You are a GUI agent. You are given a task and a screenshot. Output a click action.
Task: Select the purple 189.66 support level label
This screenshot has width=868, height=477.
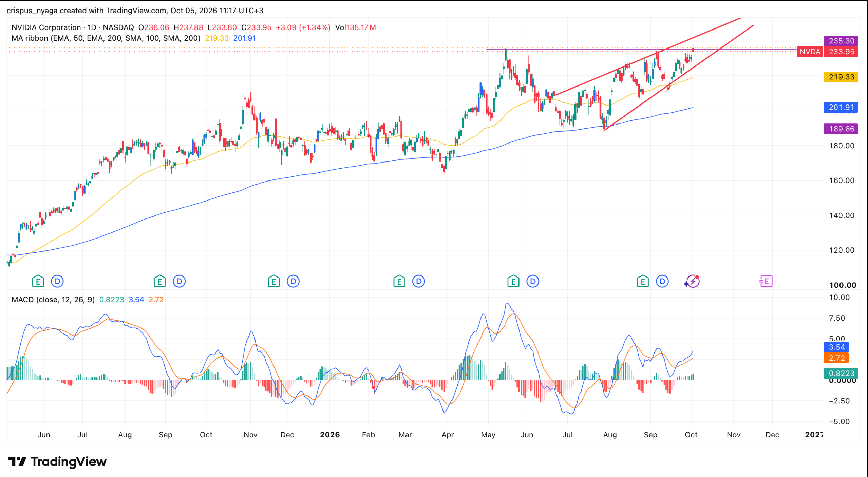841,129
